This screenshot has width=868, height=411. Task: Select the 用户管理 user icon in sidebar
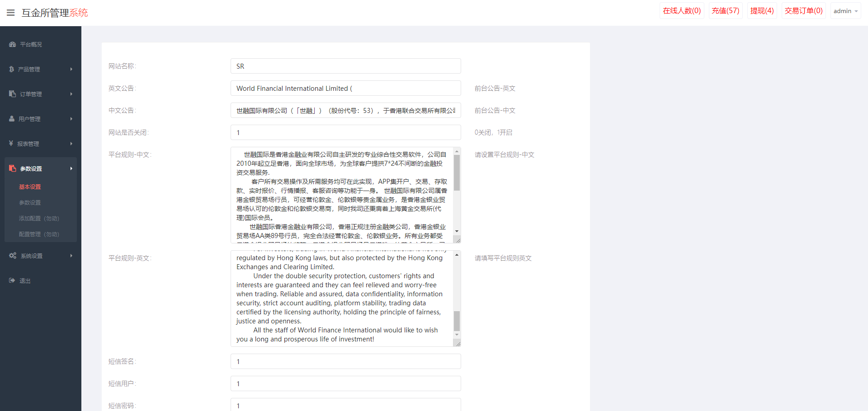[12, 119]
